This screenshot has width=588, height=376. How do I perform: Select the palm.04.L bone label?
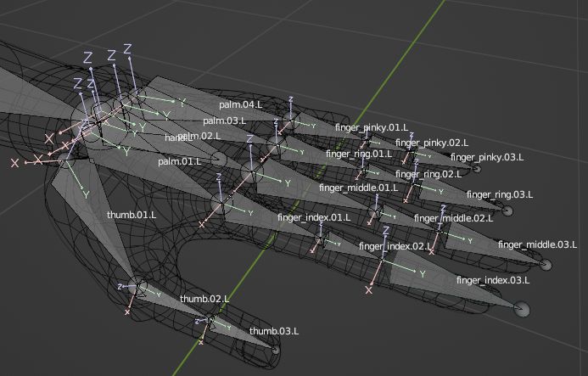click(x=240, y=104)
